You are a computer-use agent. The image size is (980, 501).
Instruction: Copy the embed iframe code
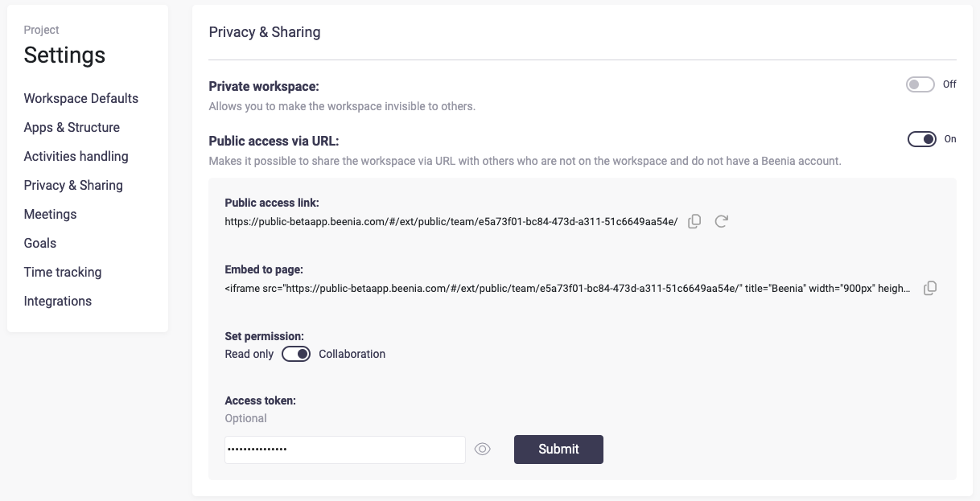tap(929, 288)
